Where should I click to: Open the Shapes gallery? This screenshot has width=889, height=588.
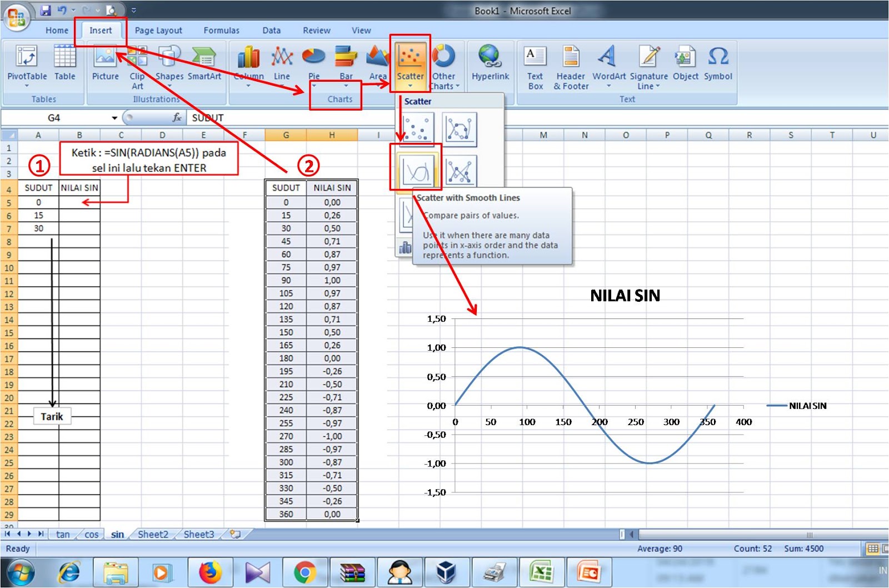(x=169, y=66)
